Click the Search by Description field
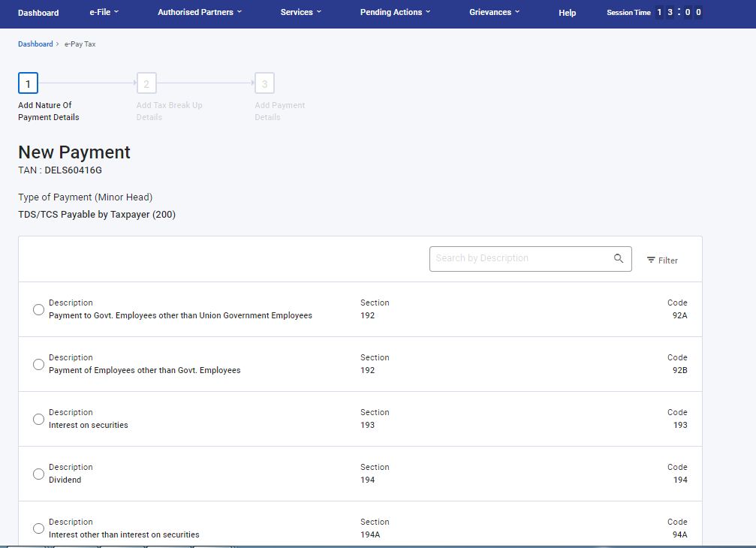The image size is (756, 548). [521, 258]
